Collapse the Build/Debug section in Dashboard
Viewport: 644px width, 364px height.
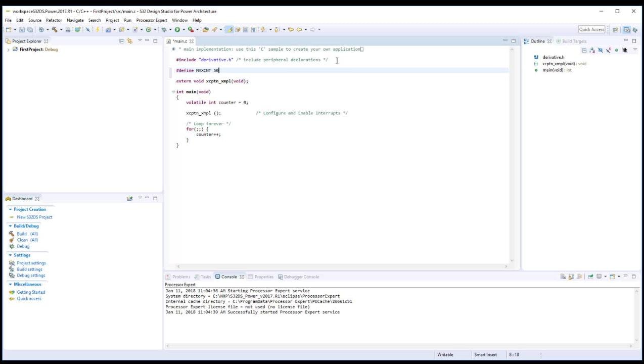click(x=10, y=226)
